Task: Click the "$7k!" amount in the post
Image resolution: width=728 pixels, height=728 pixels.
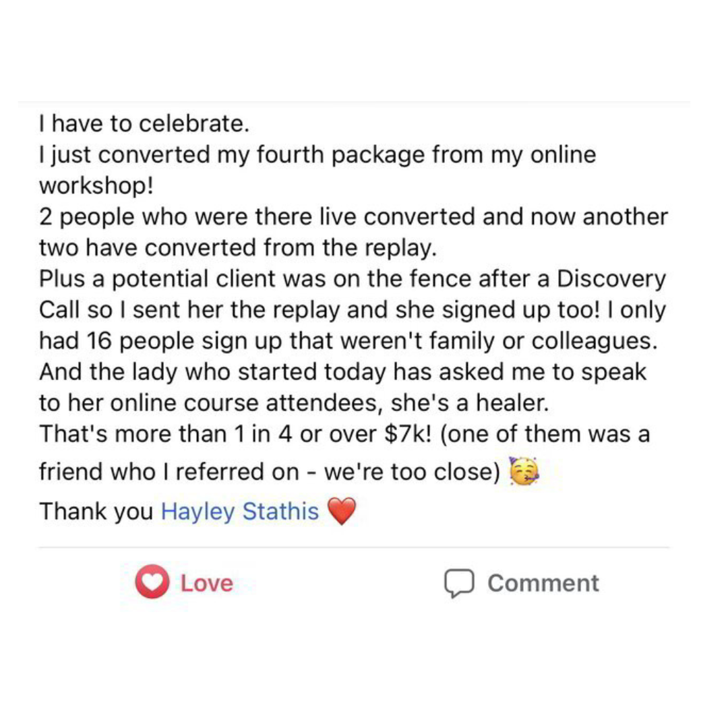Action: 408,433
